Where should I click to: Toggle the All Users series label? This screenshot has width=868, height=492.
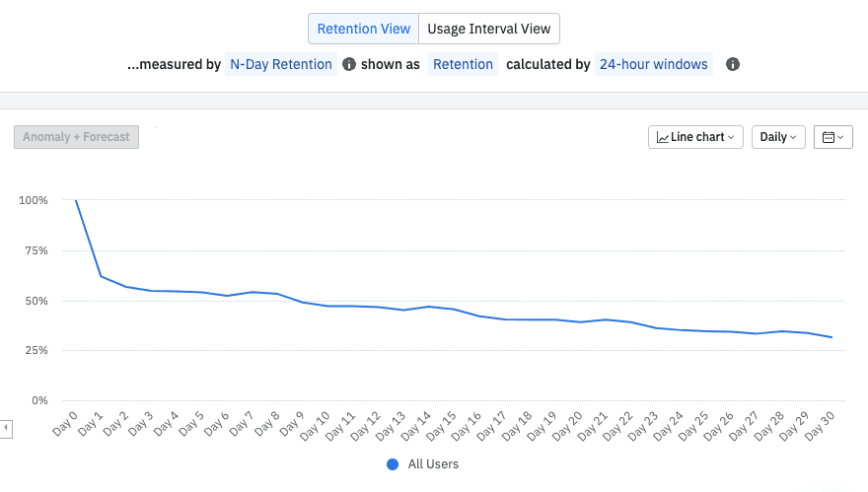[x=433, y=464]
